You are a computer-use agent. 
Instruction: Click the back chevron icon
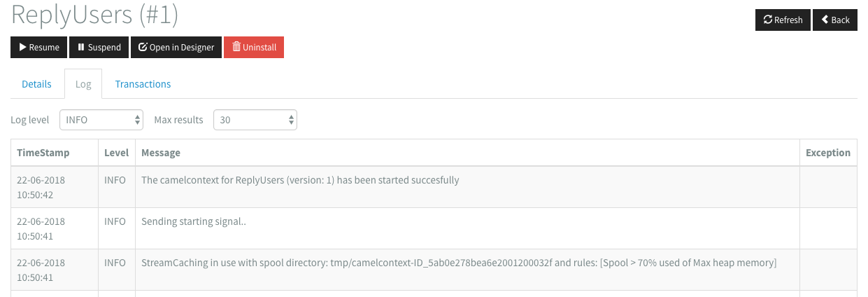pyautogui.click(x=825, y=20)
